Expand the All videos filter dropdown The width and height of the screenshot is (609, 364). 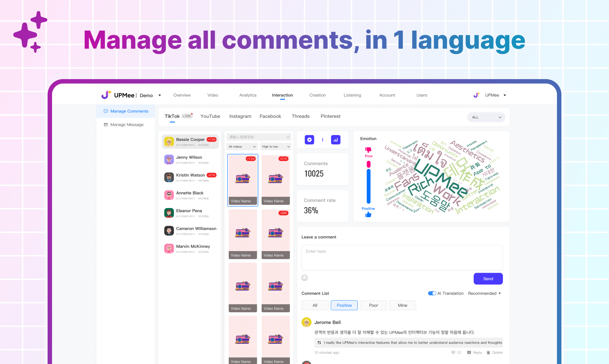click(242, 146)
